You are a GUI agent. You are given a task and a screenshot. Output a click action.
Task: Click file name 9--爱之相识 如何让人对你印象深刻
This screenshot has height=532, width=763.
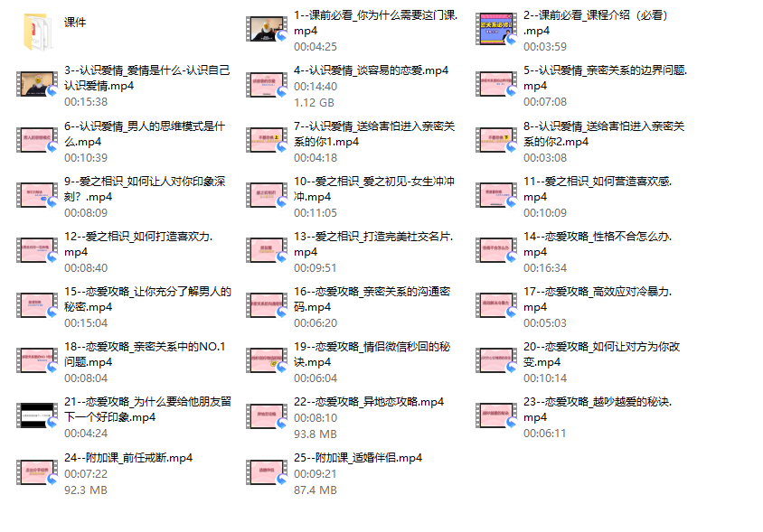pos(145,189)
